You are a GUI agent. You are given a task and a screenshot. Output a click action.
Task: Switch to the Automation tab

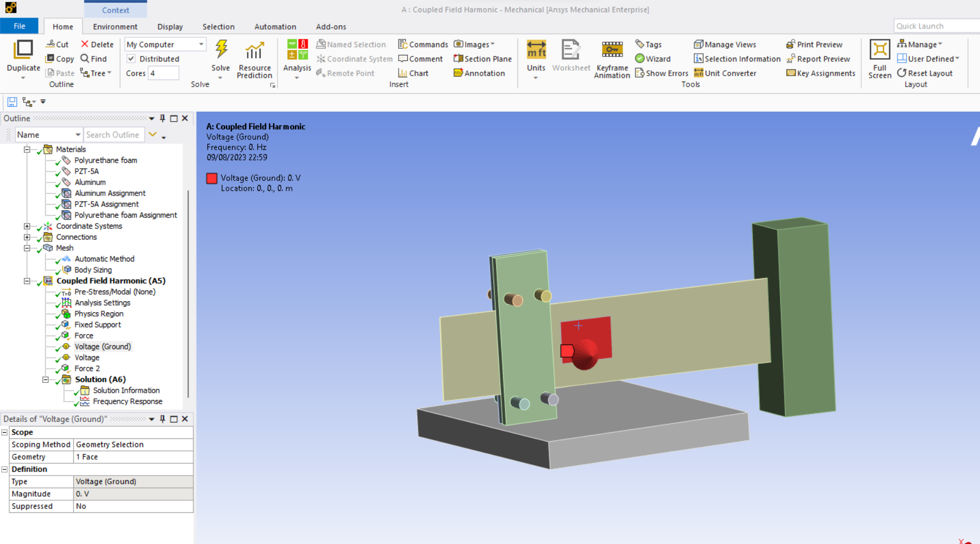coord(275,26)
